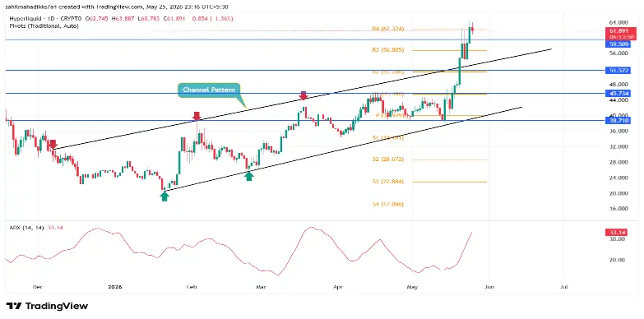Click the low value L60.783
Screen dimensions: 644x319
click(x=150, y=18)
